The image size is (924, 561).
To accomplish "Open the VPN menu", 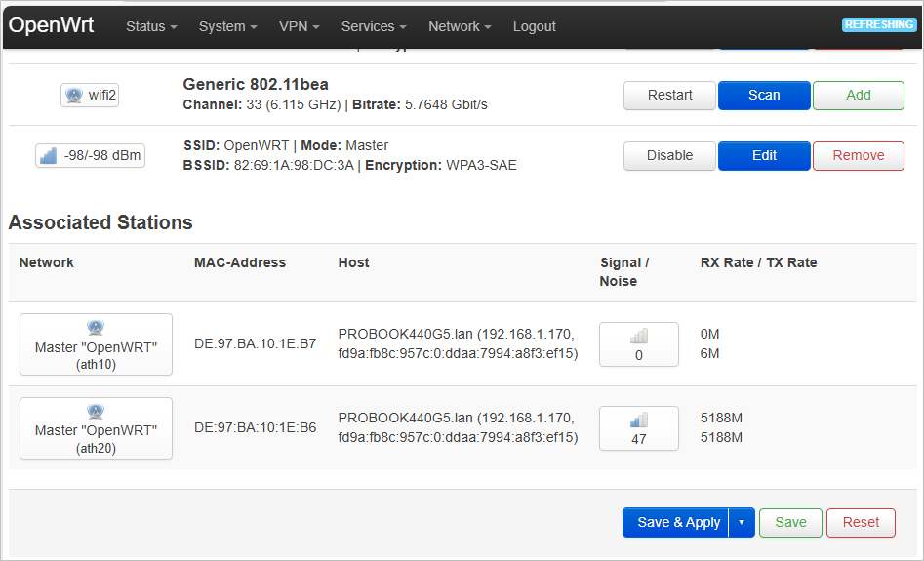I will click(x=299, y=26).
